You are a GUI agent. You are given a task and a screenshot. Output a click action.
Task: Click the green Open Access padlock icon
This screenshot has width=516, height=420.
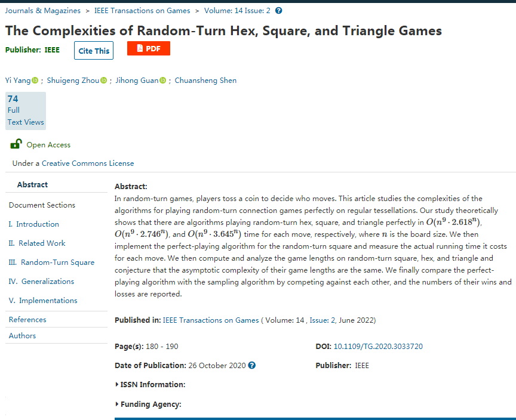click(x=17, y=144)
